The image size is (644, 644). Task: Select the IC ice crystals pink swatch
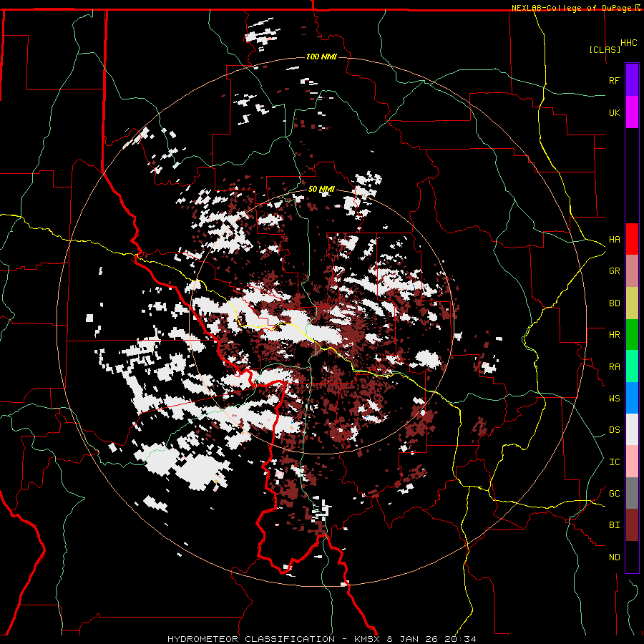632,462
